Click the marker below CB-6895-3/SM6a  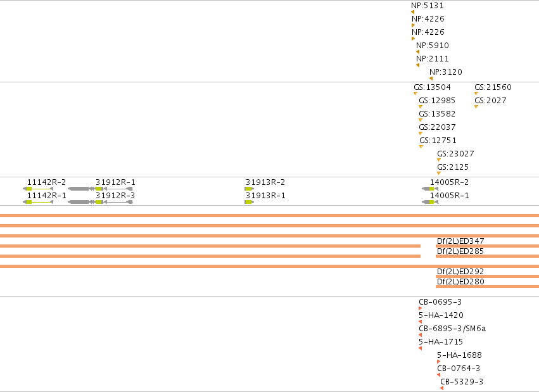(x=420, y=335)
